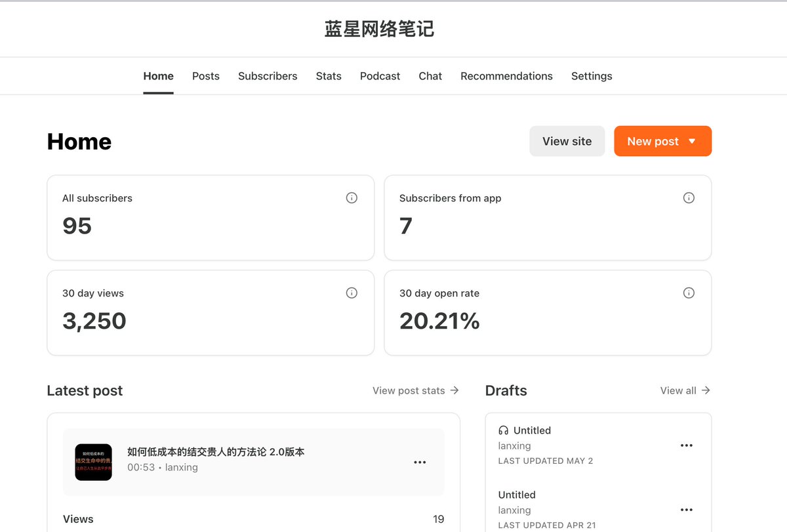Click headphones icon on first Untitled draft
Viewport: 787px width, 532px height.
pos(504,430)
